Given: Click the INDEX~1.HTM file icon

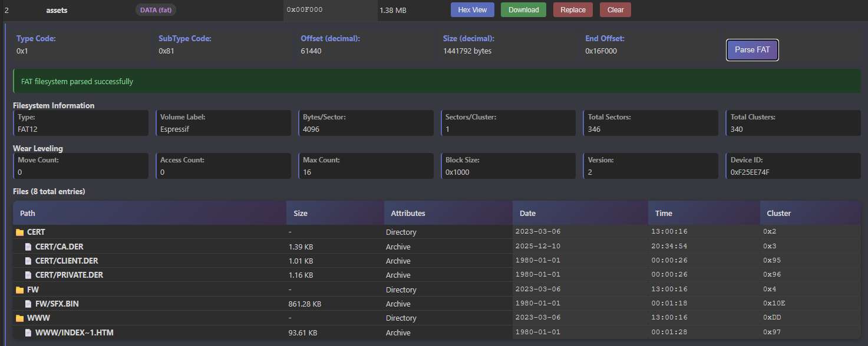Looking at the screenshot, I should tap(28, 333).
